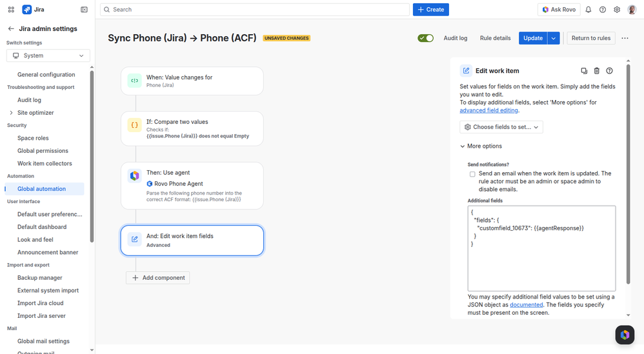Open Global mail settings in the sidebar
Image resolution: width=644 pixels, height=354 pixels.
click(43, 341)
